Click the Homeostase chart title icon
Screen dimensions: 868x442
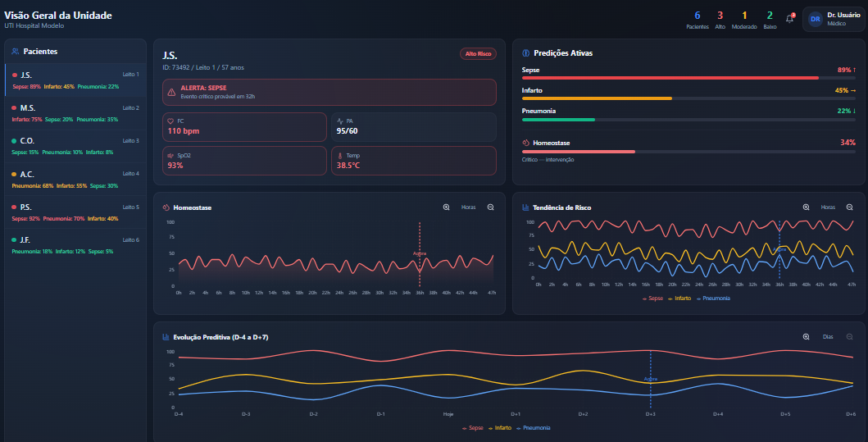[166, 207]
